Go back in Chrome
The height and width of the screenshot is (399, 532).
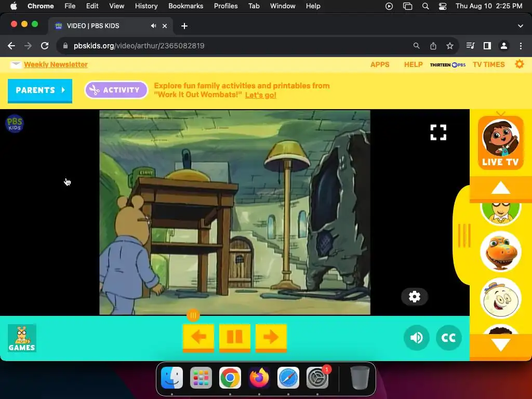11,46
